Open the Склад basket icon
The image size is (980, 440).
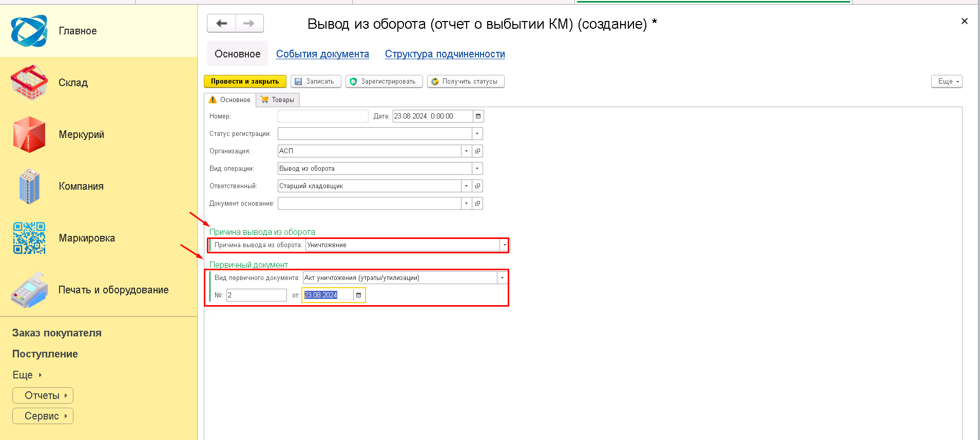click(x=29, y=82)
